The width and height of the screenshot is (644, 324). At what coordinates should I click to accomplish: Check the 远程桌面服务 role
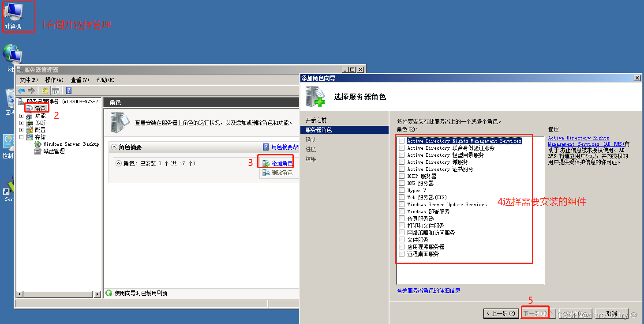401,254
